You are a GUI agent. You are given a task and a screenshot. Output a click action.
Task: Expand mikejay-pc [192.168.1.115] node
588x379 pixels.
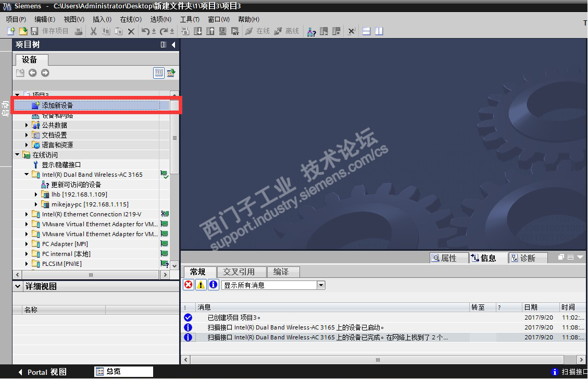click(36, 204)
